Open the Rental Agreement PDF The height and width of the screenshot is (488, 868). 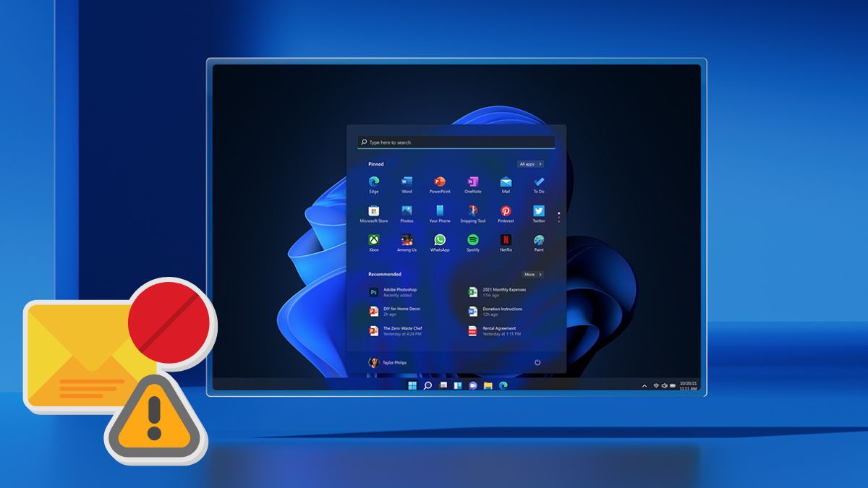point(495,331)
